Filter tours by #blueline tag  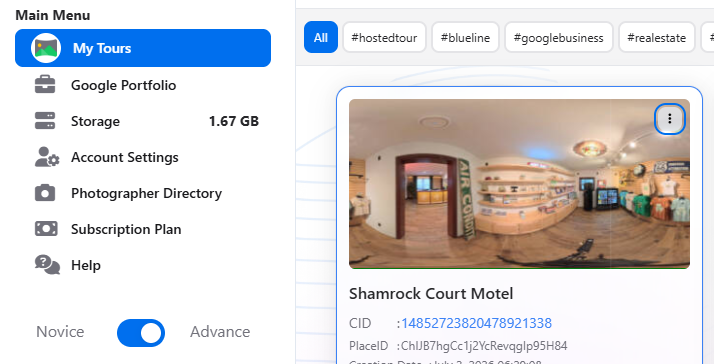coord(465,37)
